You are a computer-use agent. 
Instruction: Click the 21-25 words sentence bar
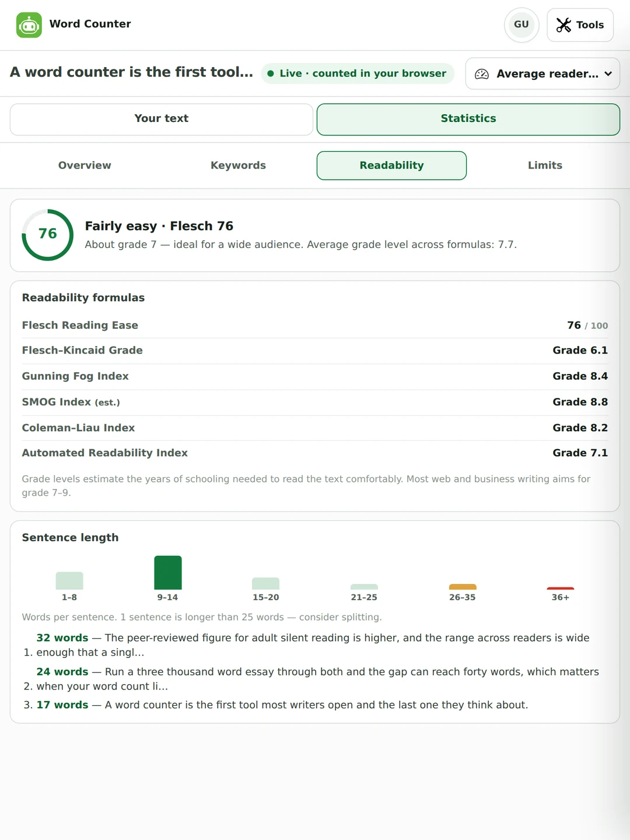[x=364, y=587]
